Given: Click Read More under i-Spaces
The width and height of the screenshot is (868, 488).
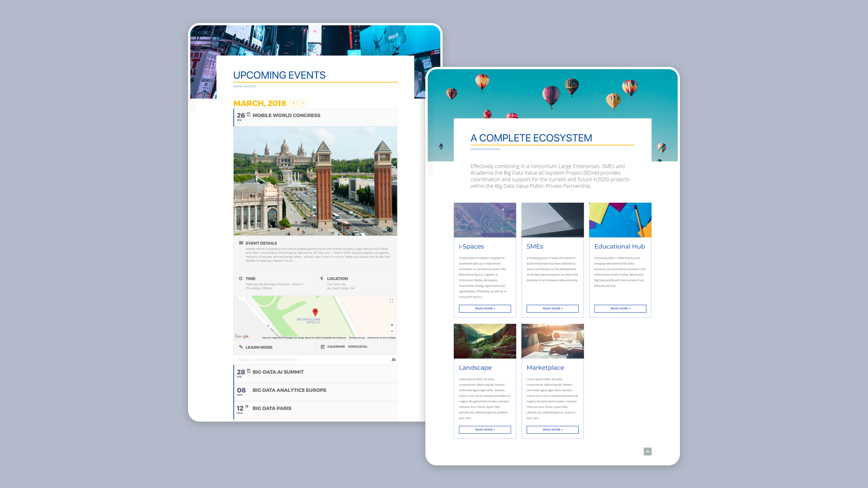Looking at the screenshot, I should click(x=485, y=309).
